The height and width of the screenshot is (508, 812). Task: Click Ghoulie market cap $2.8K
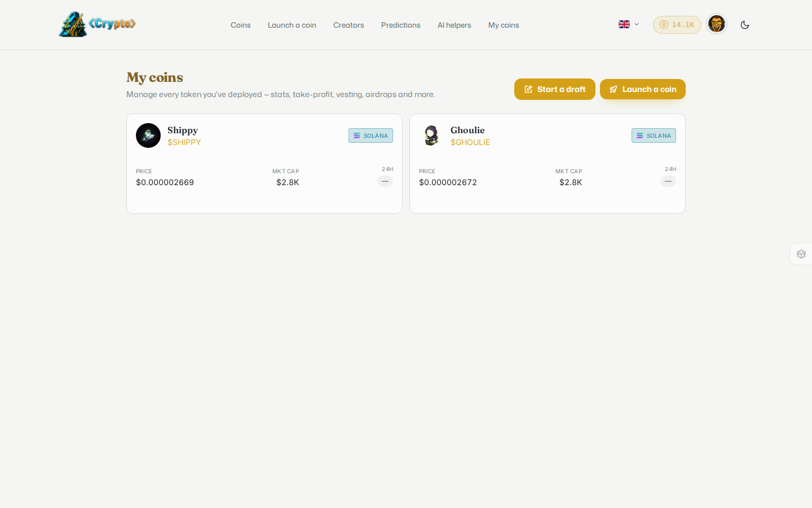(x=571, y=182)
